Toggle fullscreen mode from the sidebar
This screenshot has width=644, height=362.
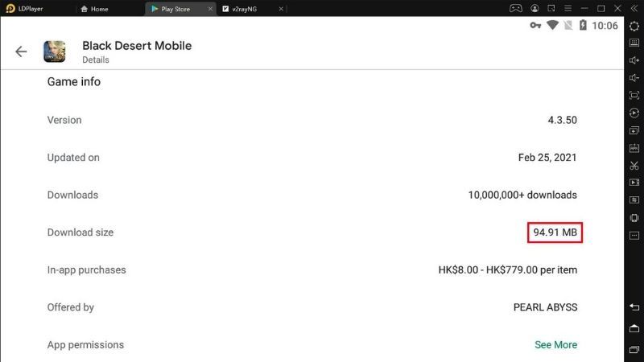coord(634,96)
